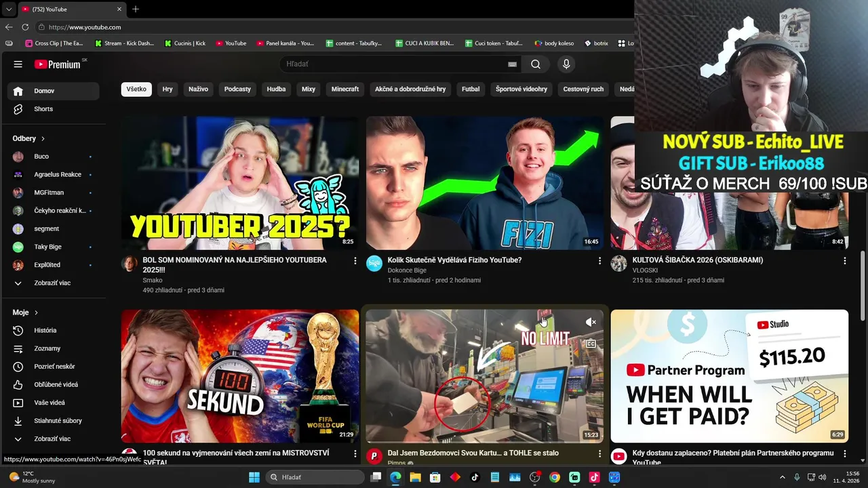This screenshot has height=488, width=868.
Task: Select Športové videohry filter chip
Action: 521,89
